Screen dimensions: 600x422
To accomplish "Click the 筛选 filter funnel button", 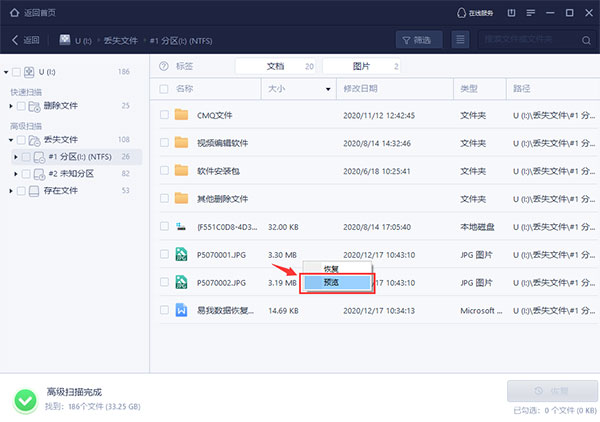I will pyautogui.click(x=420, y=40).
